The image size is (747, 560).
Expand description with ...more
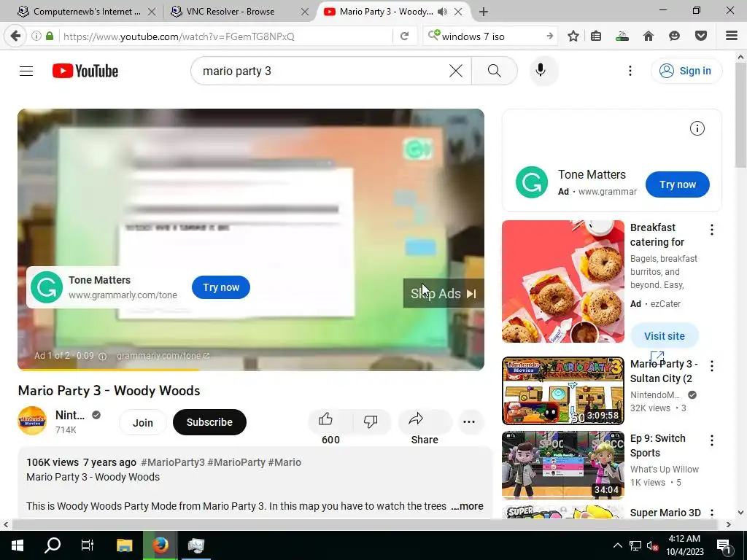click(x=468, y=506)
